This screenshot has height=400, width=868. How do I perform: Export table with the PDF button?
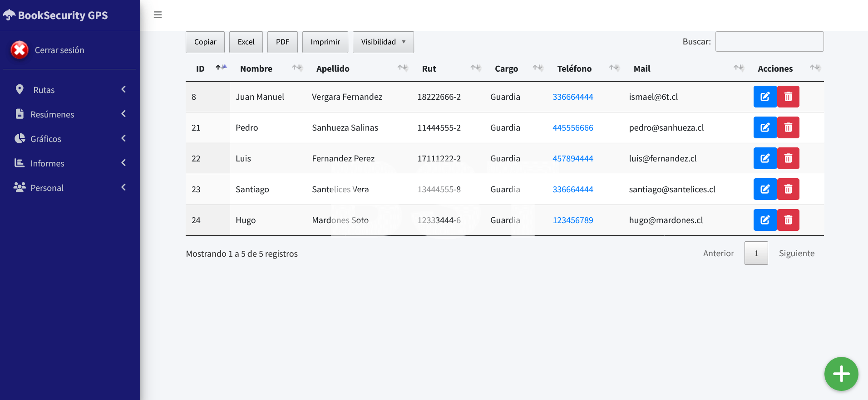pyautogui.click(x=282, y=42)
